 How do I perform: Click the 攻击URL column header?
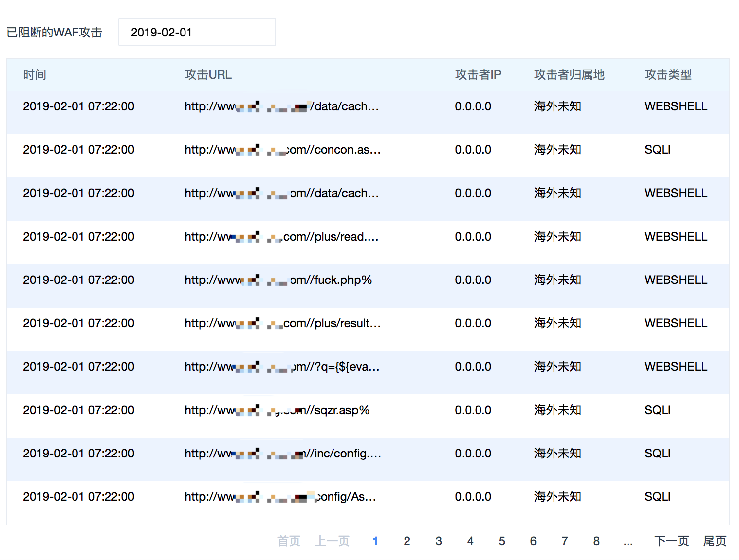(x=208, y=75)
